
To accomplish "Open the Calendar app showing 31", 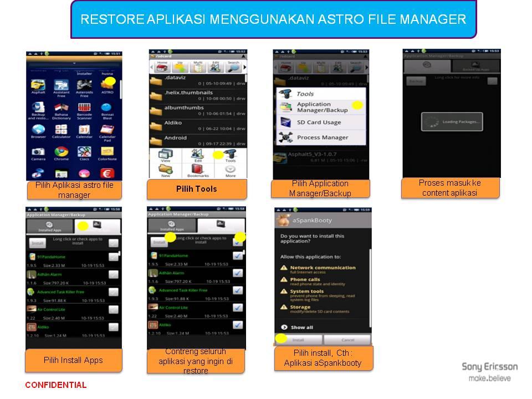I will (84, 129).
